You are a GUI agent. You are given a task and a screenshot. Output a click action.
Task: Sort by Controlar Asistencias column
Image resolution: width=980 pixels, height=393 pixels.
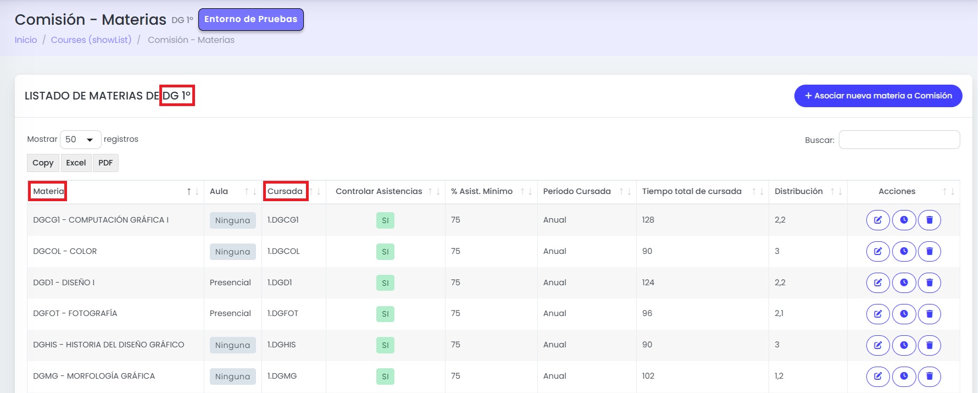386,192
